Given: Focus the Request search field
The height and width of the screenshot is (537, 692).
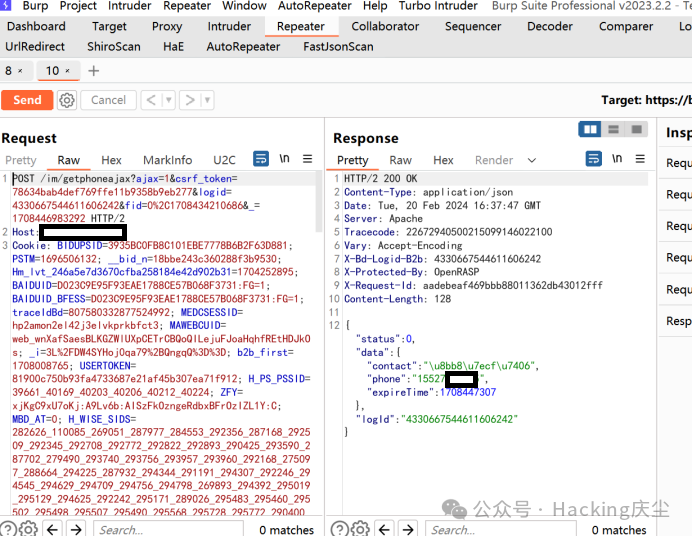Looking at the screenshot, I should point(168,529).
